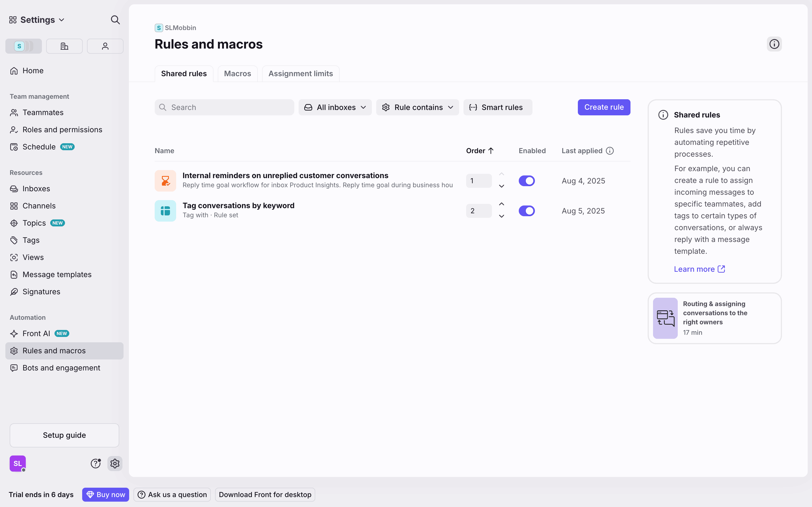Open the Rule contains dropdown
The image size is (812, 507).
(x=417, y=107)
